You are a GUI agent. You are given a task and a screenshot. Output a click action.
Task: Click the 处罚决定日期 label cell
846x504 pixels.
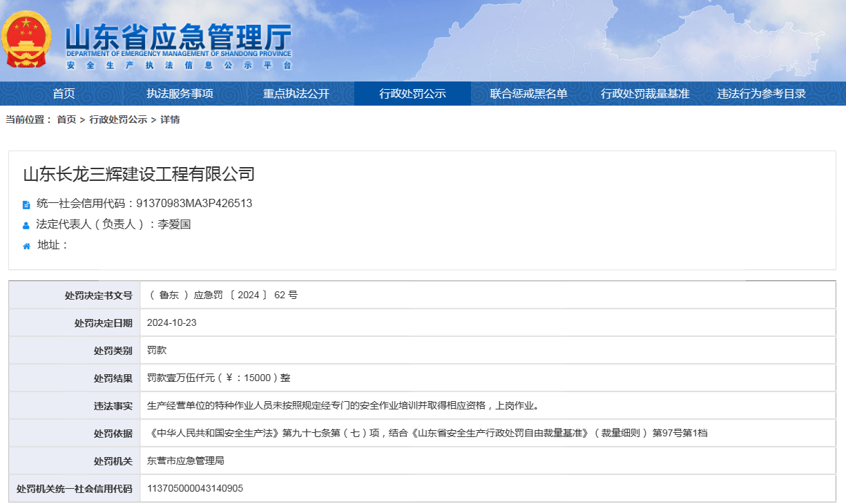(75, 322)
